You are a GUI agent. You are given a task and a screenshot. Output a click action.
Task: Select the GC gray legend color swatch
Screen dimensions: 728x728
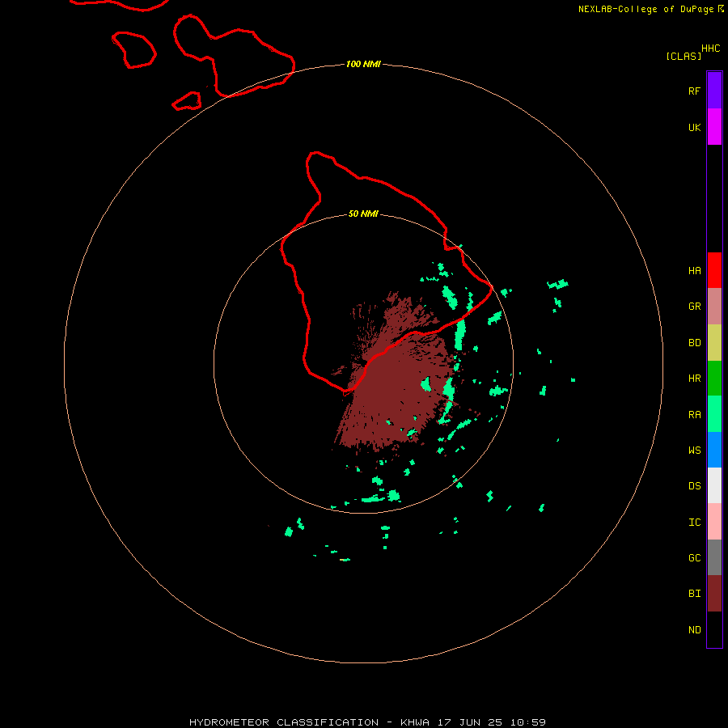(714, 557)
